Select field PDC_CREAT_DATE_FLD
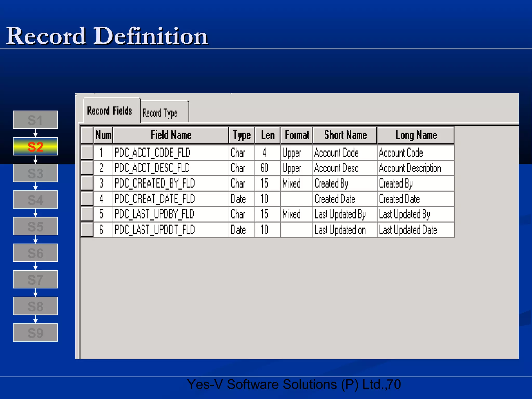Image resolution: width=532 pixels, height=399 pixels. [x=171, y=199]
